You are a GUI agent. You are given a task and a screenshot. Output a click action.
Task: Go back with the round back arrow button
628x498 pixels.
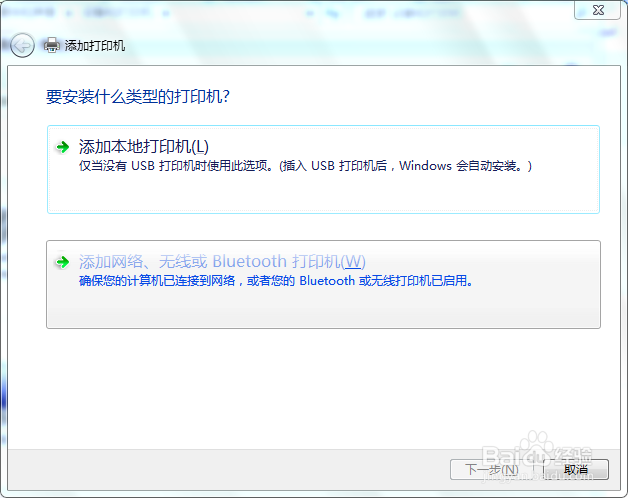click(22, 45)
